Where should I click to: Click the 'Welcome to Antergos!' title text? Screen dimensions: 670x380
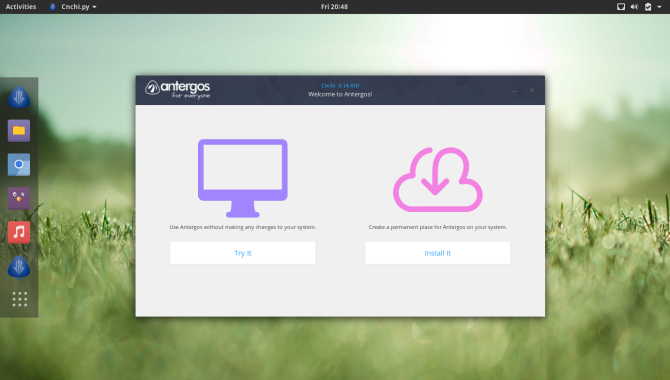pyautogui.click(x=340, y=94)
